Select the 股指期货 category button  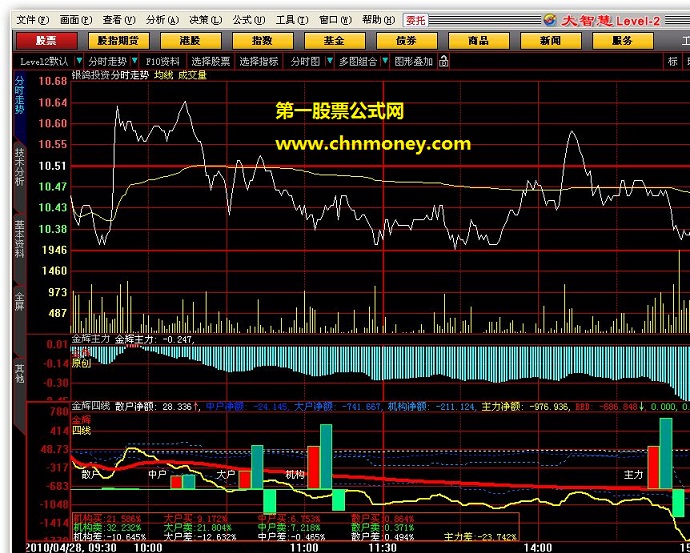(x=119, y=41)
